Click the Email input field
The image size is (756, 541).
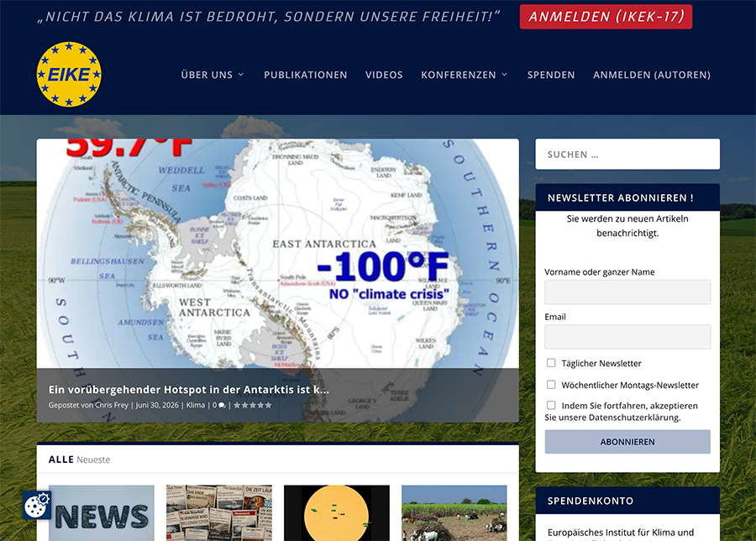click(x=627, y=337)
